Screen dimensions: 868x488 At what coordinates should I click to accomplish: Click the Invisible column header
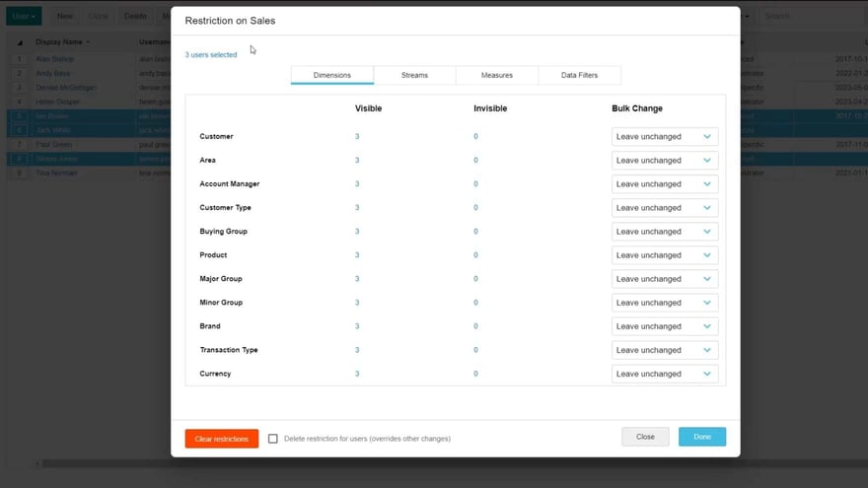coord(490,108)
